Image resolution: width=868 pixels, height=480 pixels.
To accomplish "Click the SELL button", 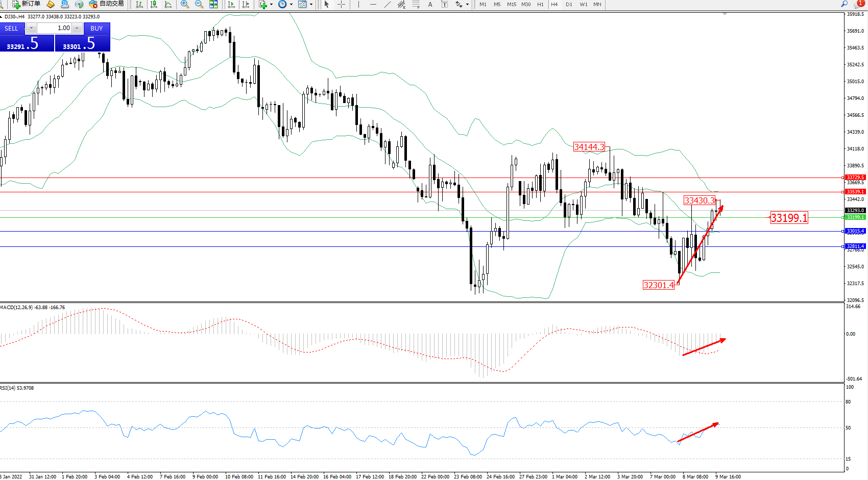I will (12, 29).
